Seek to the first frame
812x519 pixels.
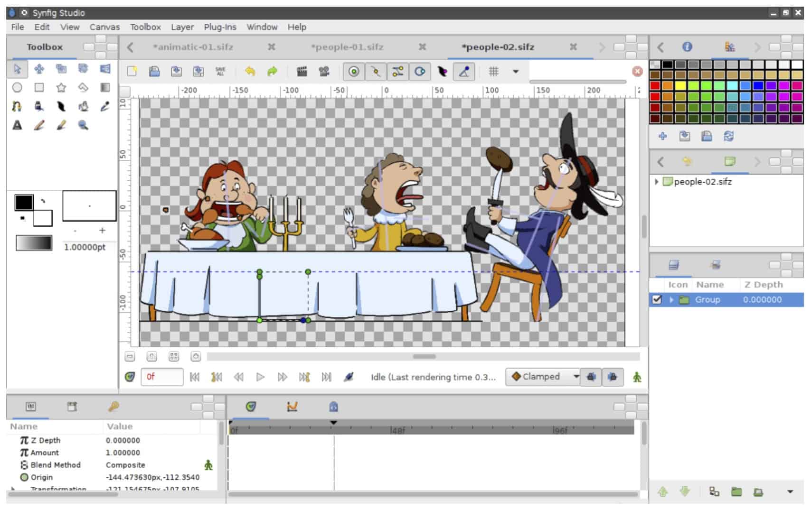(194, 377)
